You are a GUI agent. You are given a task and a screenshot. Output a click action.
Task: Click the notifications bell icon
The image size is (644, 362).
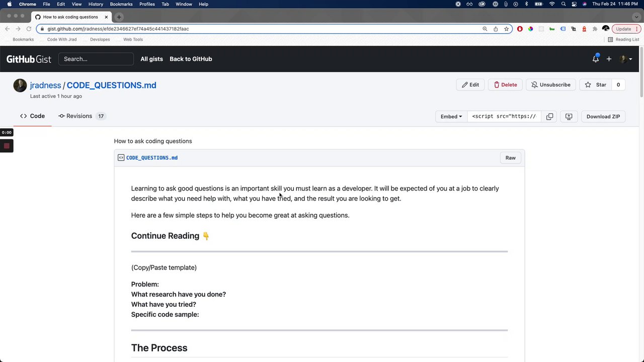pyautogui.click(x=596, y=59)
